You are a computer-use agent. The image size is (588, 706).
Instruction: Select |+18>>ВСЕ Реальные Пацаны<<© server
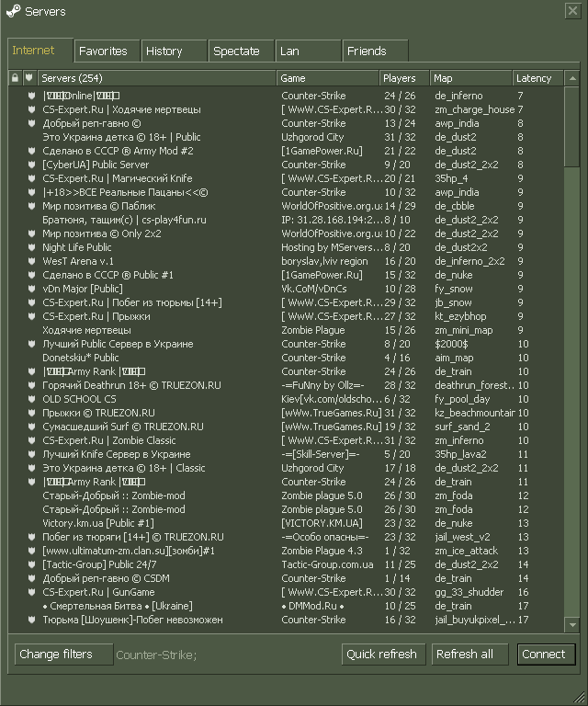[x=286, y=192]
